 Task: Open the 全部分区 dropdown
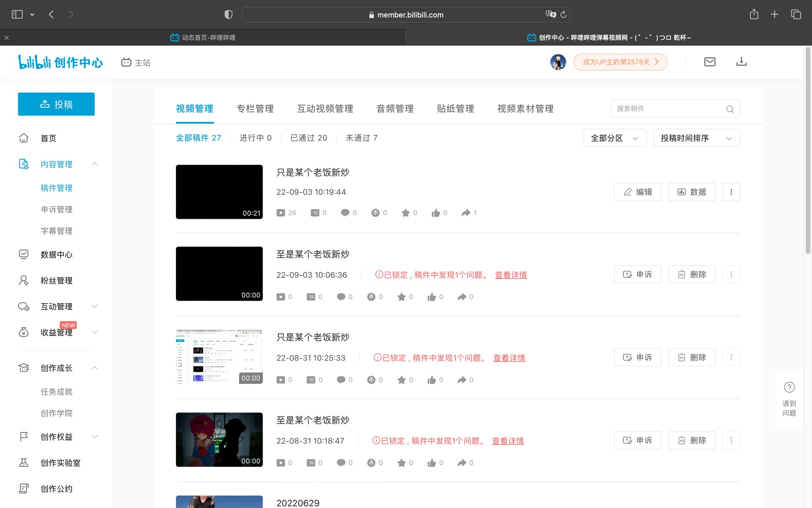point(614,138)
